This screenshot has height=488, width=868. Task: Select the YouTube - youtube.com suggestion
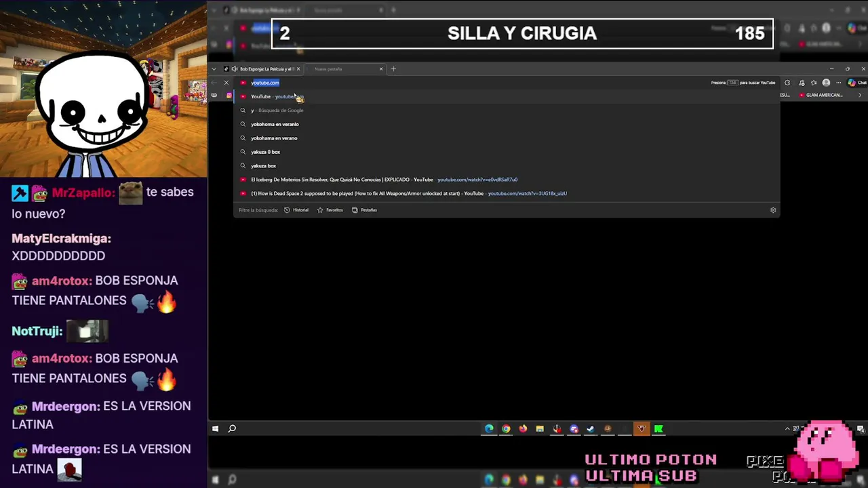click(x=507, y=96)
